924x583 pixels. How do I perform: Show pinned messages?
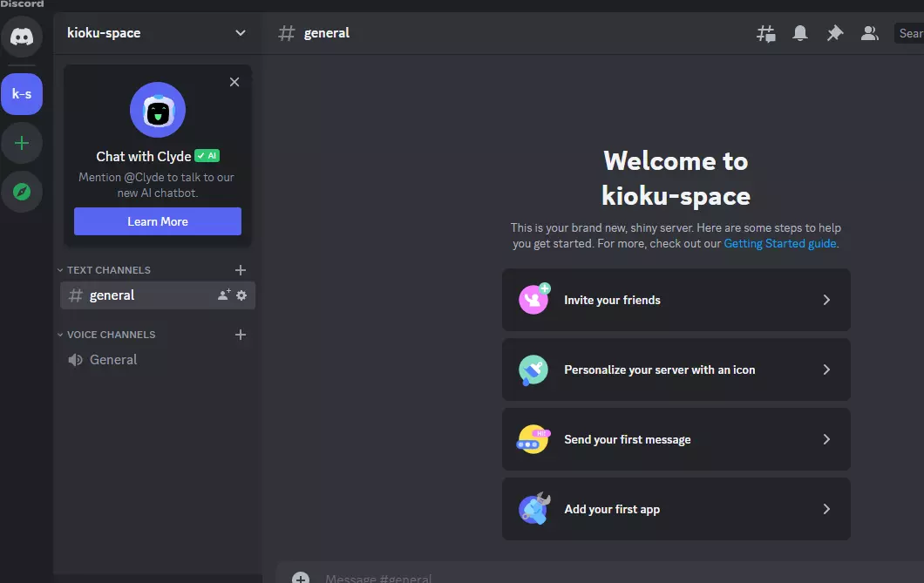point(835,33)
